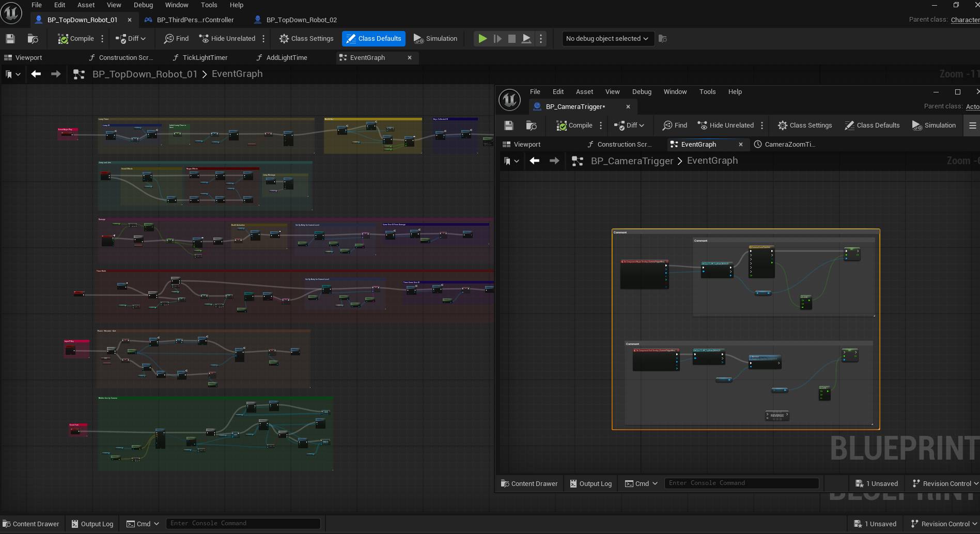Open Asset menu in main window
Image resolution: width=980 pixels, height=534 pixels.
coord(86,5)
